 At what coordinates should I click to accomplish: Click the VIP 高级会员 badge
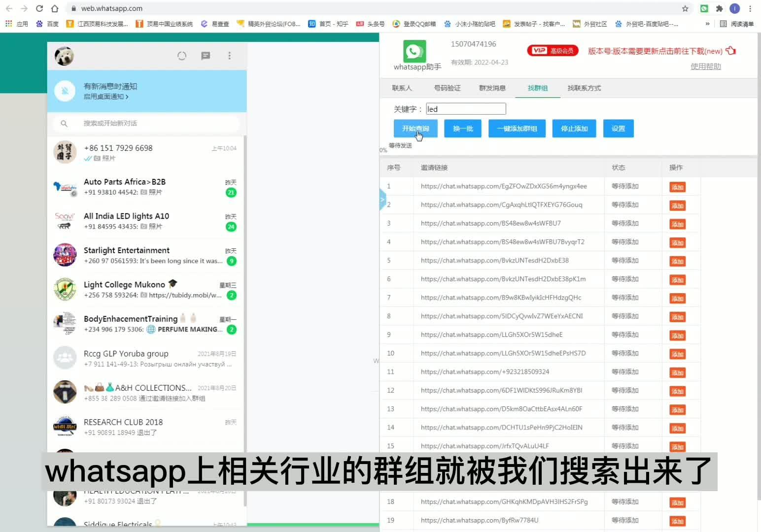[553, 51]
